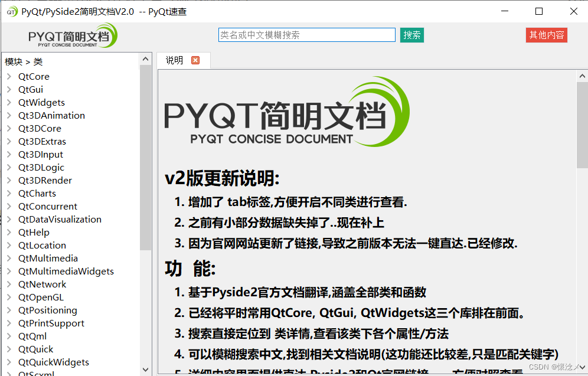Click document pane scroll up arrow

point(582,76)
